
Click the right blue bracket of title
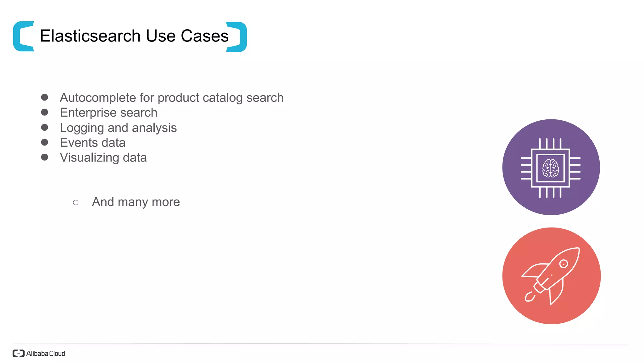coord(236,37)
